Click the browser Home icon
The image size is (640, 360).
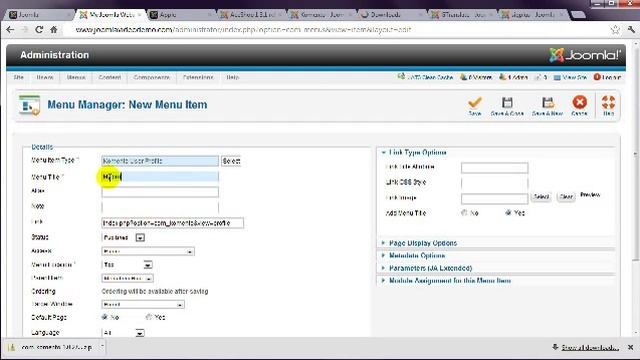tap(53, 29)
